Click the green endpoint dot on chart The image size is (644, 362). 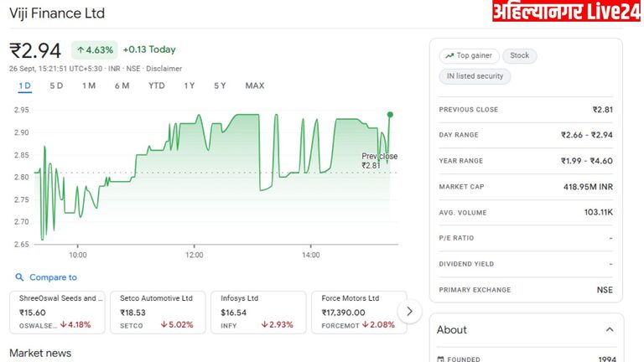tap(390, 114)
